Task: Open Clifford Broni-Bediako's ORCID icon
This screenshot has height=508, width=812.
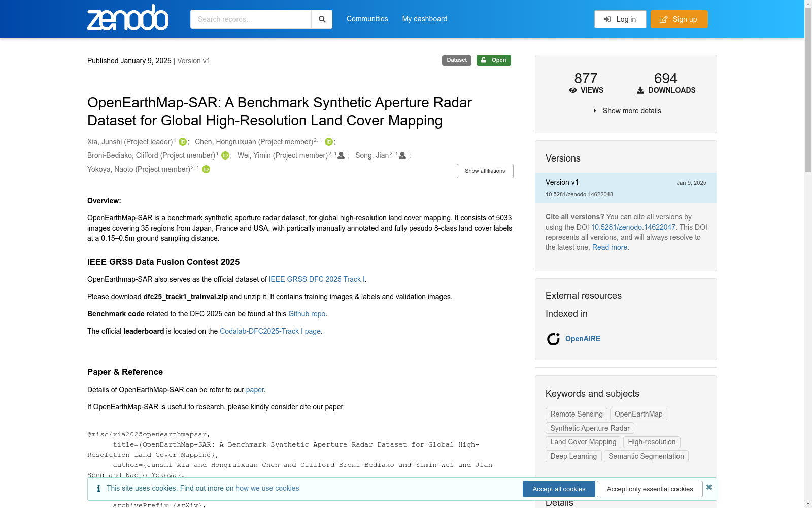Action: click(x=225, y=155)
